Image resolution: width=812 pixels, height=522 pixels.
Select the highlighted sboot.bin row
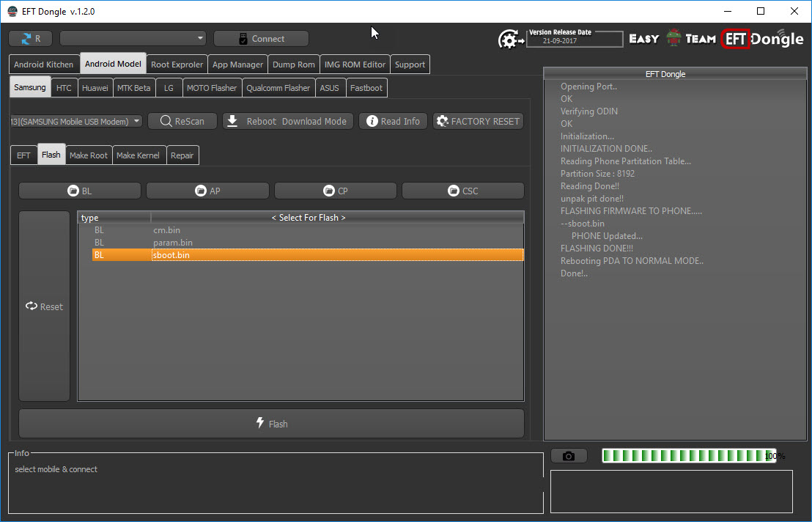(x=308, y=255)
